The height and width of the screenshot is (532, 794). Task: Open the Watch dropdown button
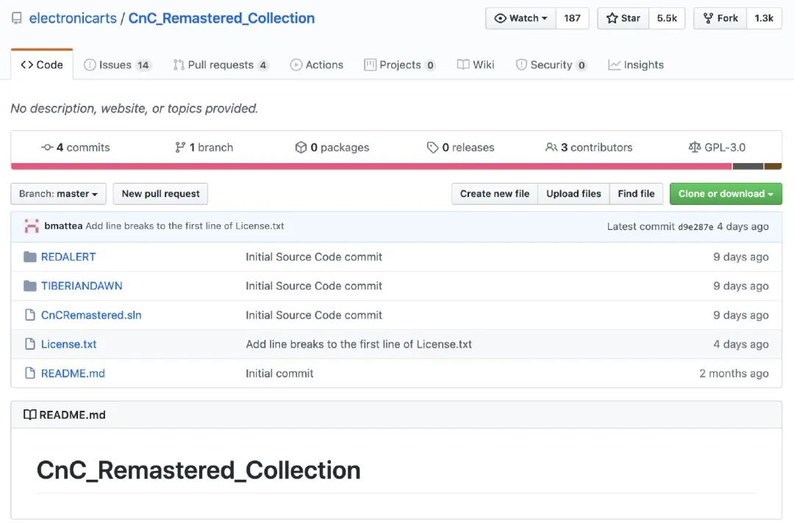point(521,18)
